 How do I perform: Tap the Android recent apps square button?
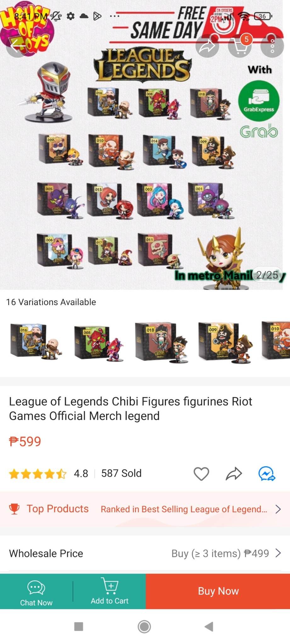(x=78, y=627)
